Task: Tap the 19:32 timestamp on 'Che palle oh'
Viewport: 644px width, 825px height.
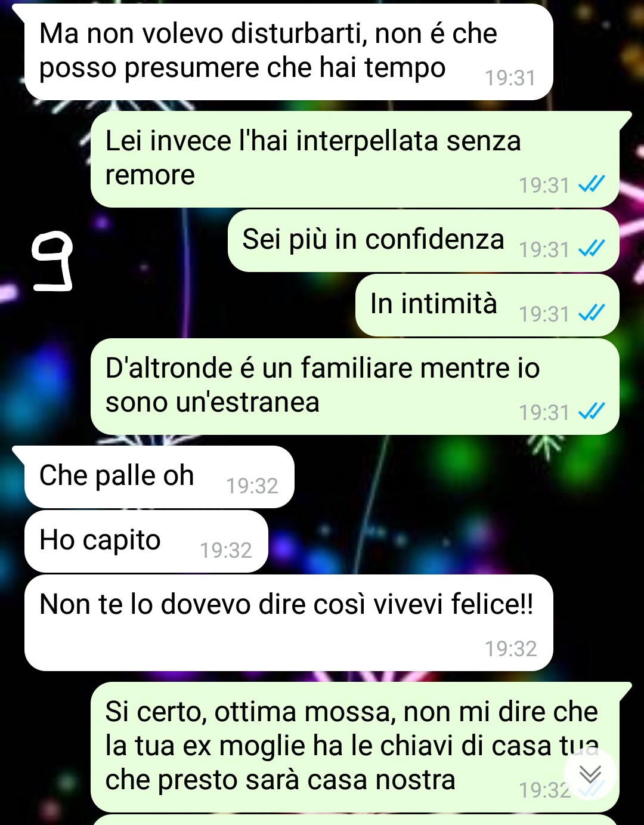Action: click(252, 486)
